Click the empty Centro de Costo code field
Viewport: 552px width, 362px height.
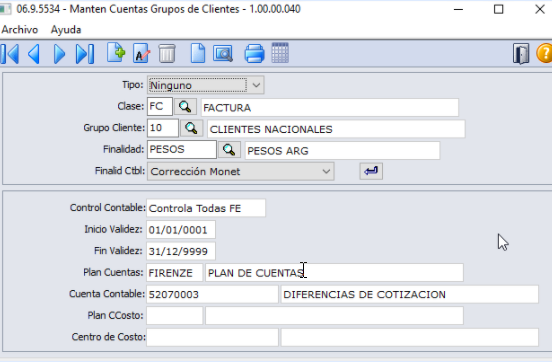tap(212, 337)
